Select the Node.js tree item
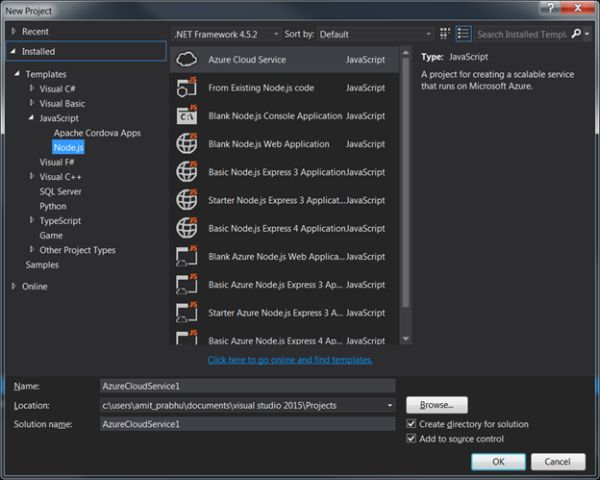The width and height of the screenshot is (600, 480). (68, 147)
